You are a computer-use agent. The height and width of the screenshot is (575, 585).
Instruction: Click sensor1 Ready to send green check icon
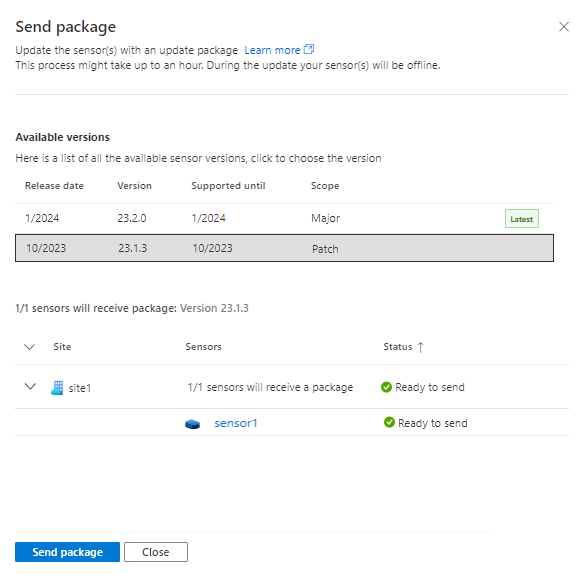coord(389,422)
